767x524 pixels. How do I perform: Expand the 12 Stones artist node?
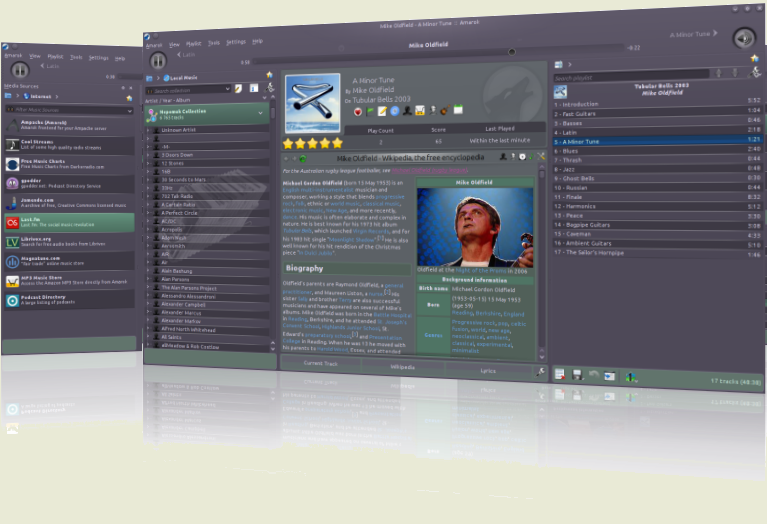(148, 163)
